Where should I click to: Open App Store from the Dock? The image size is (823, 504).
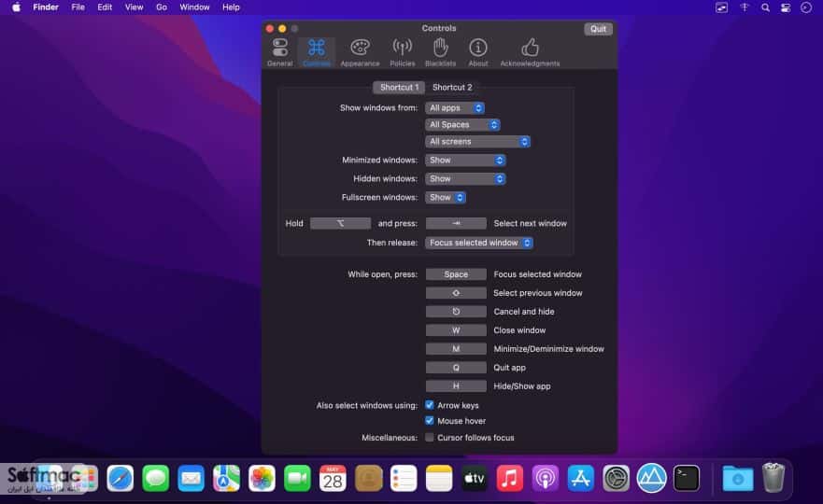click(580, 478)
